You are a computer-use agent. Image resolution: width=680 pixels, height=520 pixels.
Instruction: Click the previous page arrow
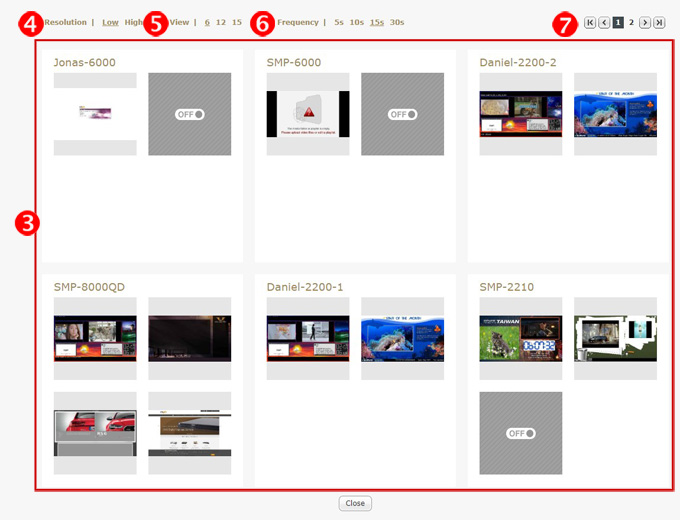[604, 22]
